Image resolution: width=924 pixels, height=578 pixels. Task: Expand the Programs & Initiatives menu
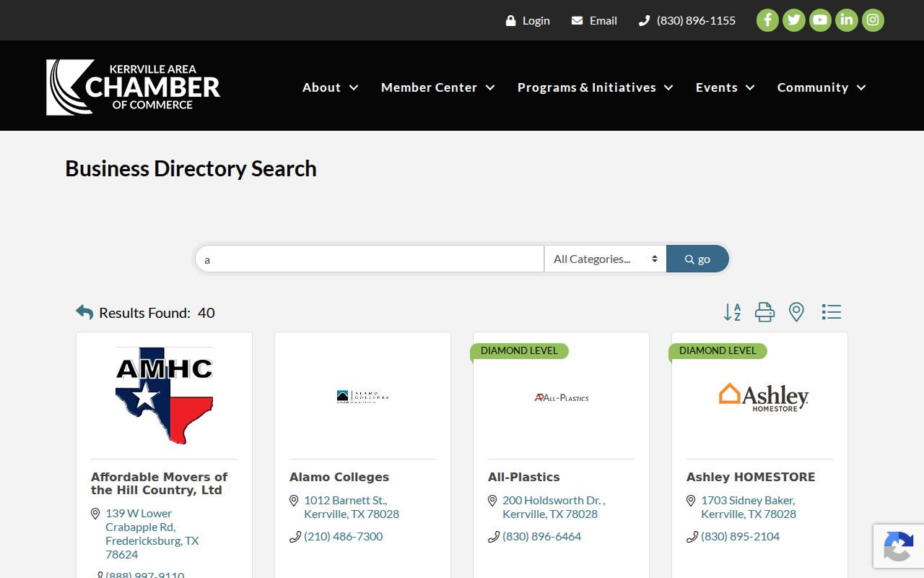(596, 87)
